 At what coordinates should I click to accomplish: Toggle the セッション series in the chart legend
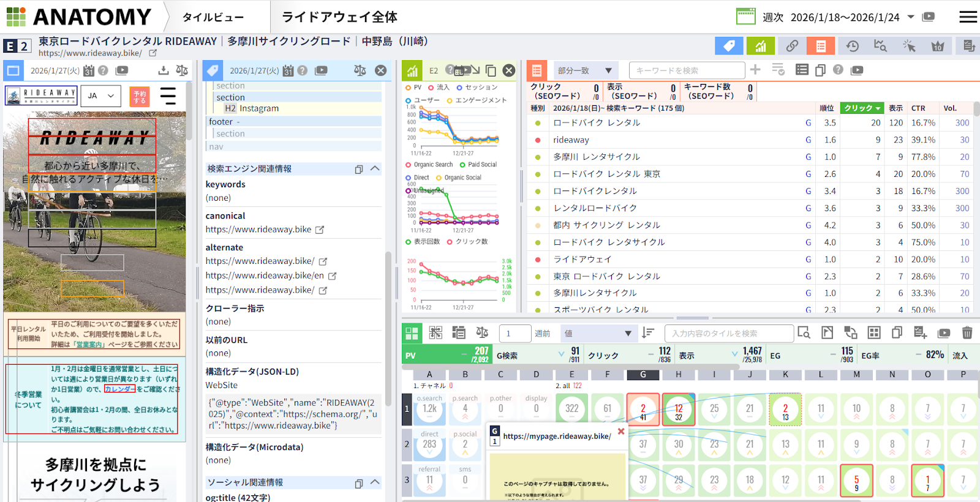(477, 88)
